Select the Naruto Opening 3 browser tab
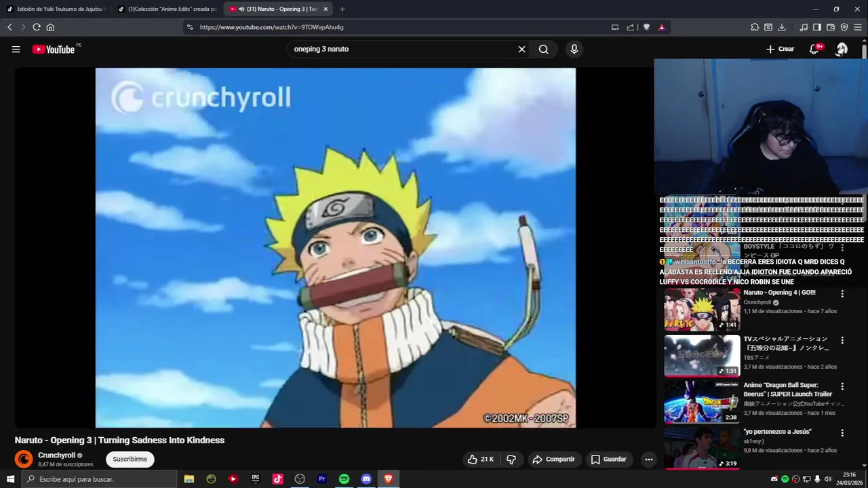868x488 pixels. (x=278, y=9)
